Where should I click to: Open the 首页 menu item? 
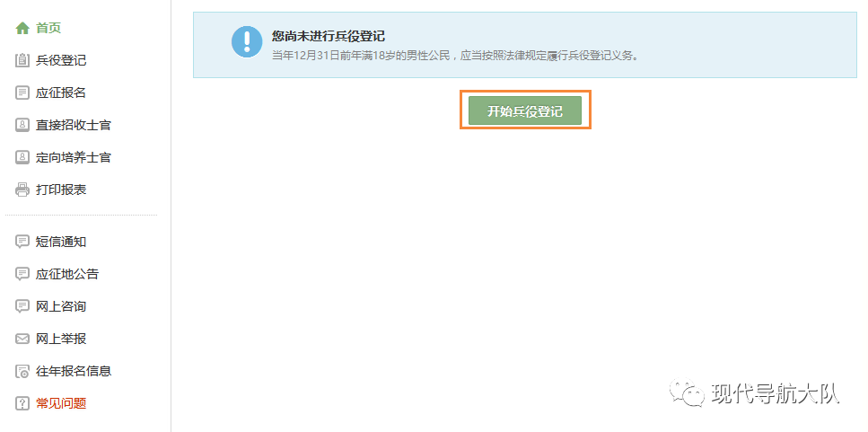(x=48, y=28)
